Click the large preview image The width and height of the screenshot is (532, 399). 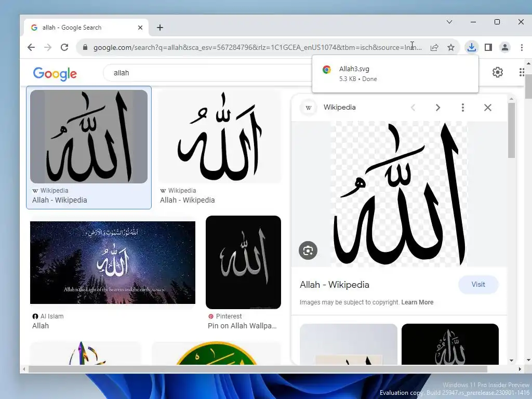pos(399,194)
